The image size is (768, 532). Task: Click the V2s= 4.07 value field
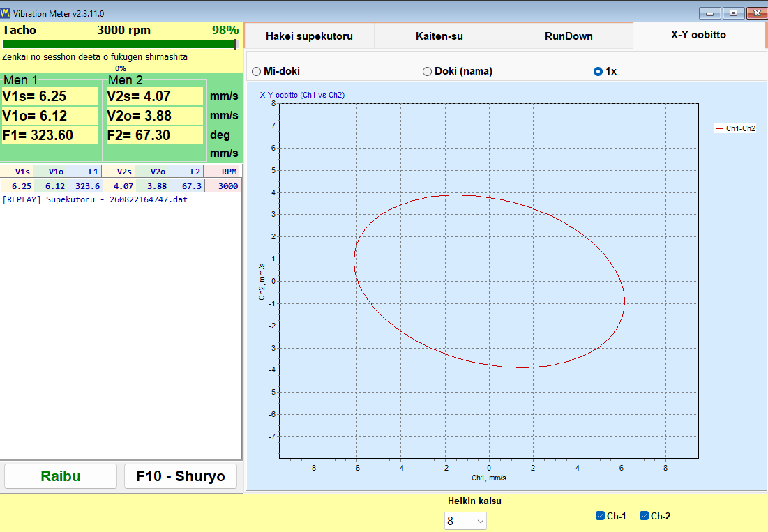point(154,96)
